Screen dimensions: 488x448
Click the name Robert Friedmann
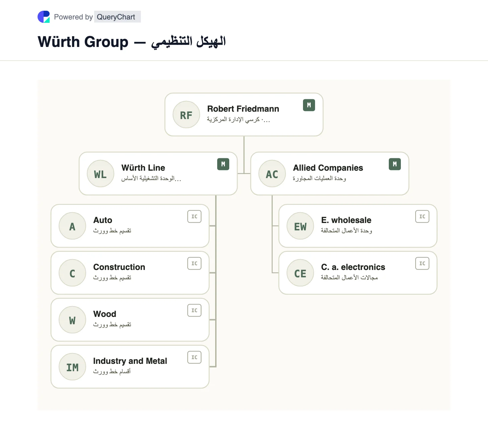point(243,109)
